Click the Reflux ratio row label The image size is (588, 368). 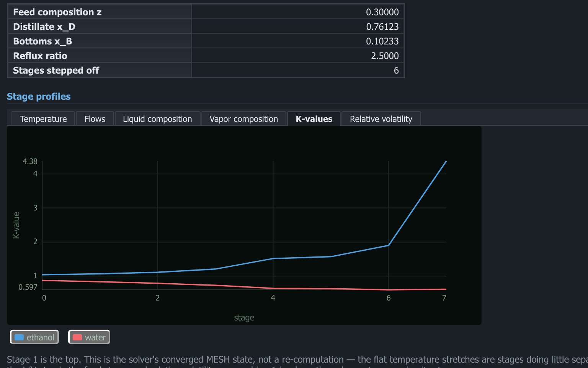pyautogui.click(x=40, y=56)
